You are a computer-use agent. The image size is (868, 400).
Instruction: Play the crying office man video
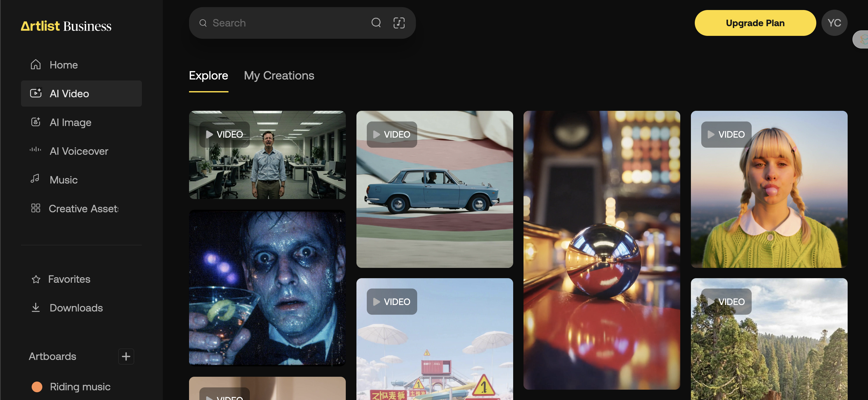point(267,155)
